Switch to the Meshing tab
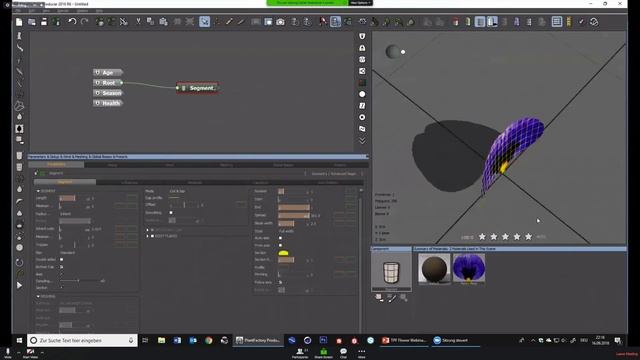Screen dimensions: 640x360 click(227, 165)
